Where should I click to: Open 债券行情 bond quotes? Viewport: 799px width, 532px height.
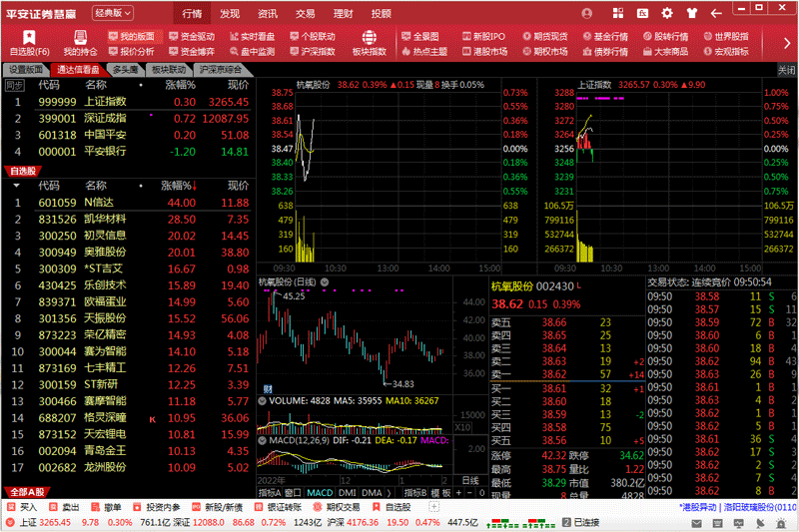605,52
